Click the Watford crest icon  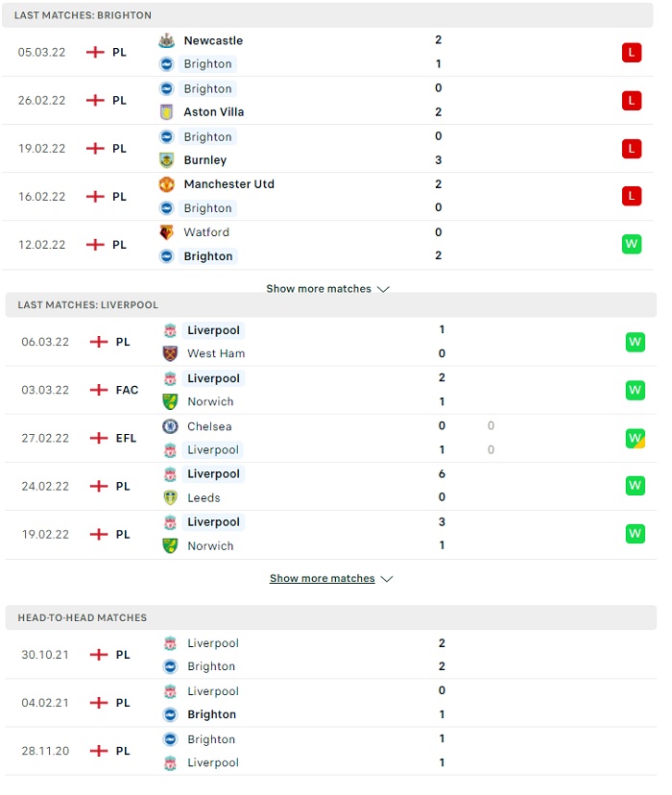coord(166,232)
